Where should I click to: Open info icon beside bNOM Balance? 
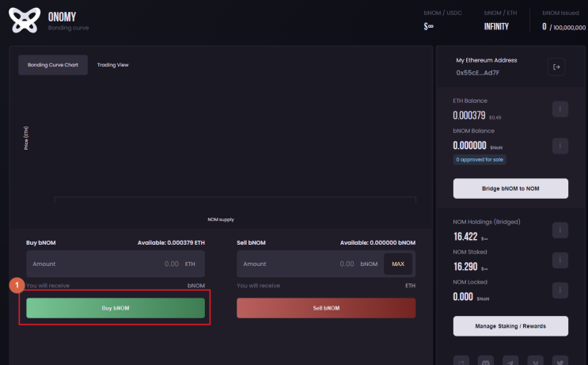[x=560, y=146]
